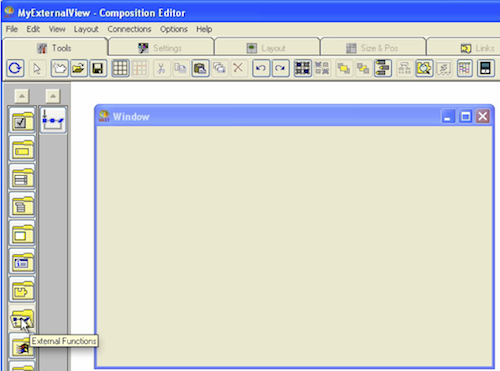Switch to the Tools tab

click(55, 48)
